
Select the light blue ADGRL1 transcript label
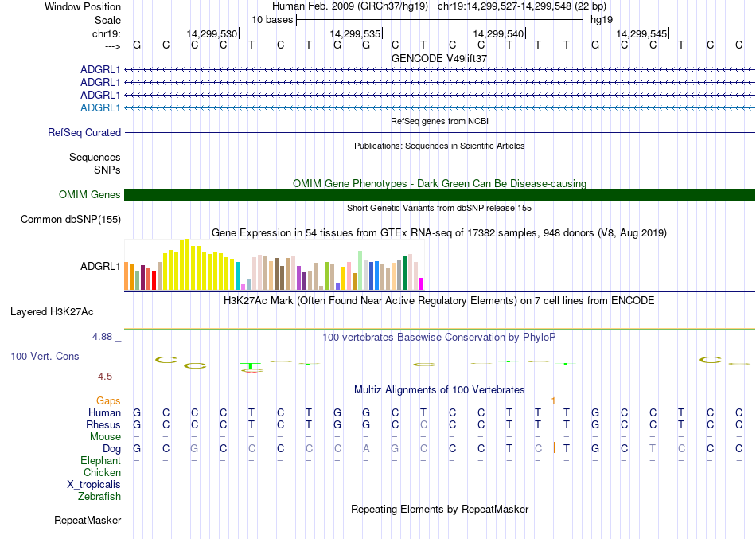coord(100,107)
